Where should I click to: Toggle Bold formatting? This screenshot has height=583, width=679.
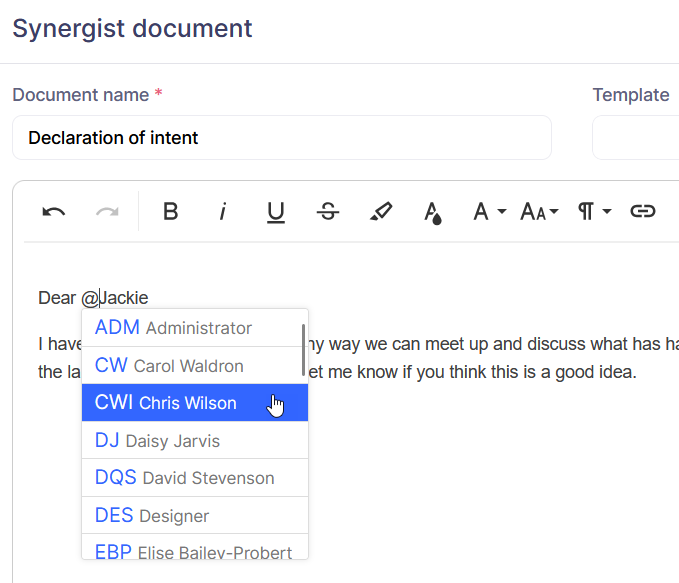pyautogui.click(x=171, y=212)
